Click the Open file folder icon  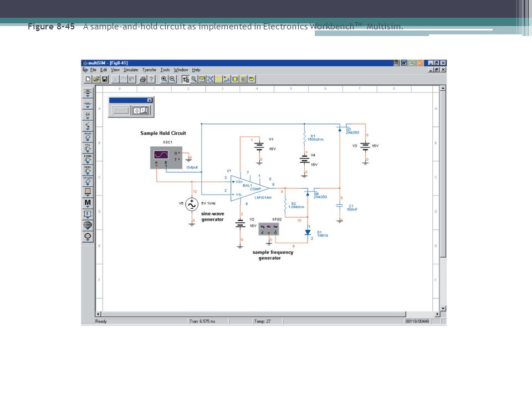pos(96,79)
